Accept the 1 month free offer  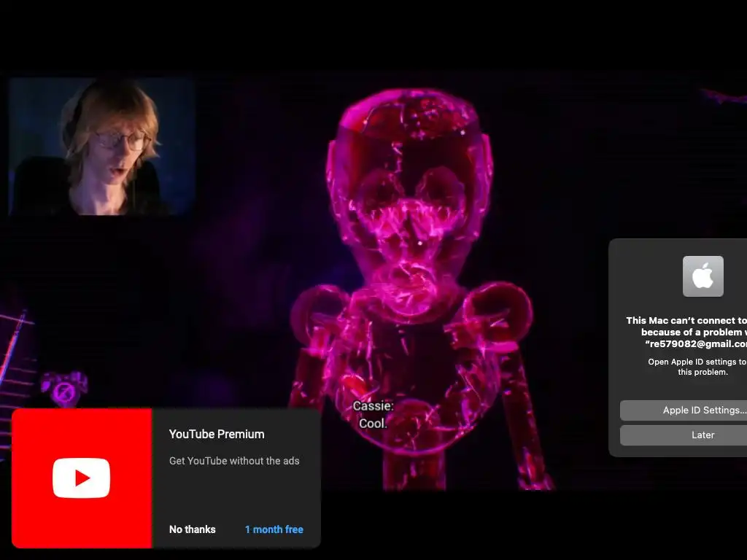[x=274, y=529]
